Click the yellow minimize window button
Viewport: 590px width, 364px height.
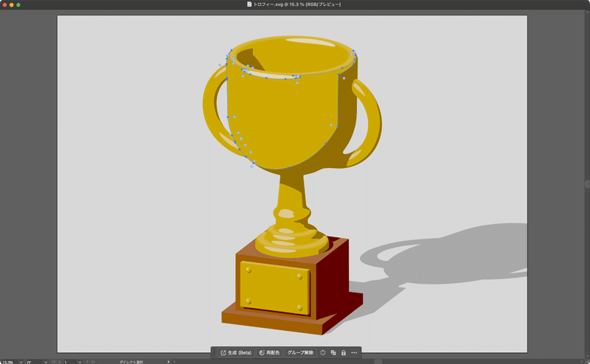point(11,4)
